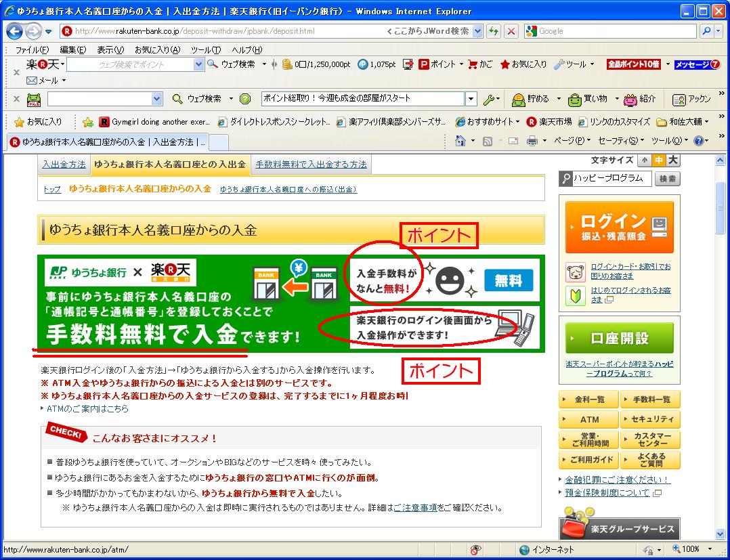730x560 pixels.
Task: Click the RSS feeds icon
Action: tap(488, 141)
